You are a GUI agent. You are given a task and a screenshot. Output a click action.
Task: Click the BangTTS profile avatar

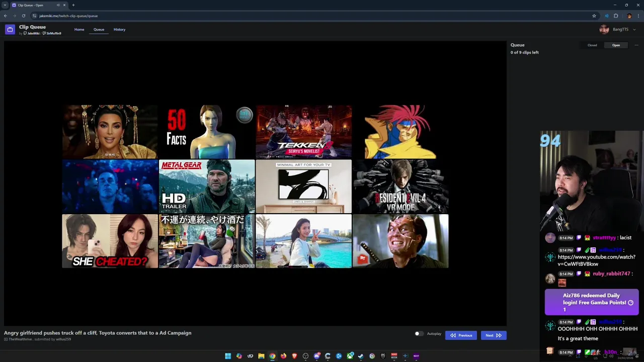604,29
